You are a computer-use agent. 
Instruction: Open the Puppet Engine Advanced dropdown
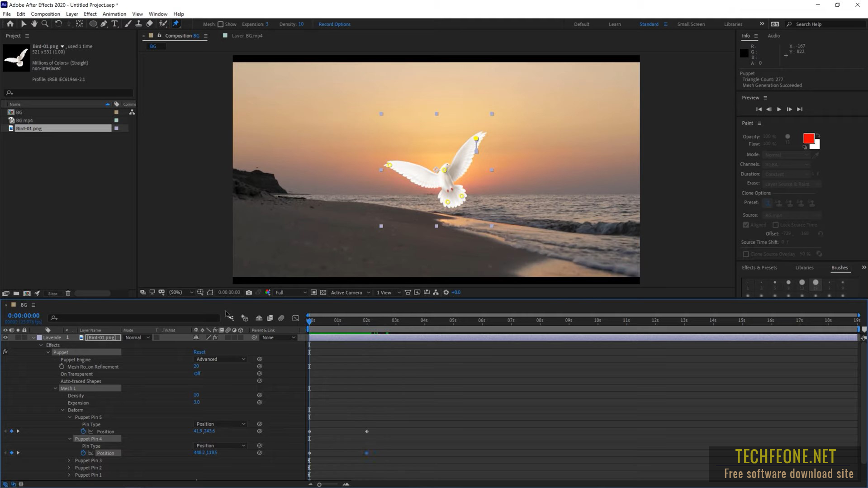(221, 359)
